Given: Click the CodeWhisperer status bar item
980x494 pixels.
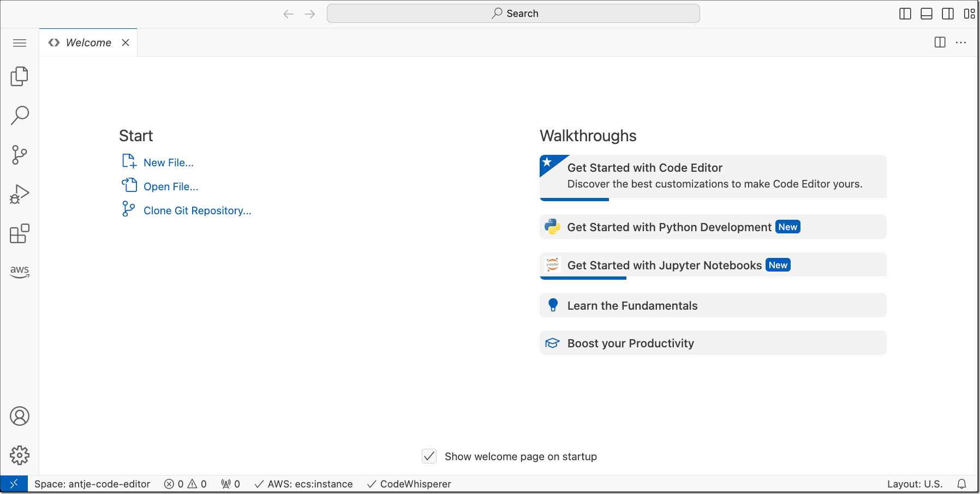Looking at the screenshot, I should tap(409, 484).
